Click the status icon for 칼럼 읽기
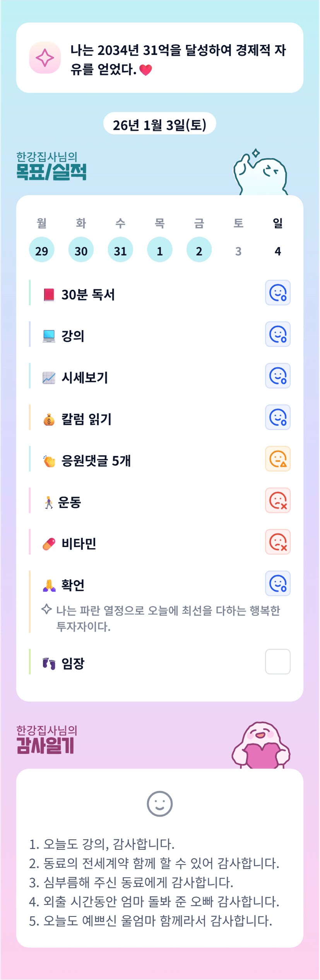Screen dimensions: 320x980 (x=277, y=417)
